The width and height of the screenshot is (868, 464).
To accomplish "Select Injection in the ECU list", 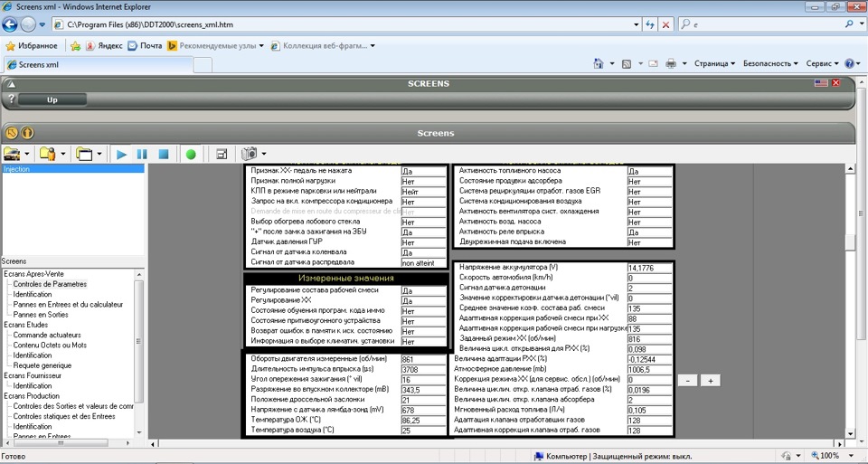I will pyautogui.click(x=73, y=169).
